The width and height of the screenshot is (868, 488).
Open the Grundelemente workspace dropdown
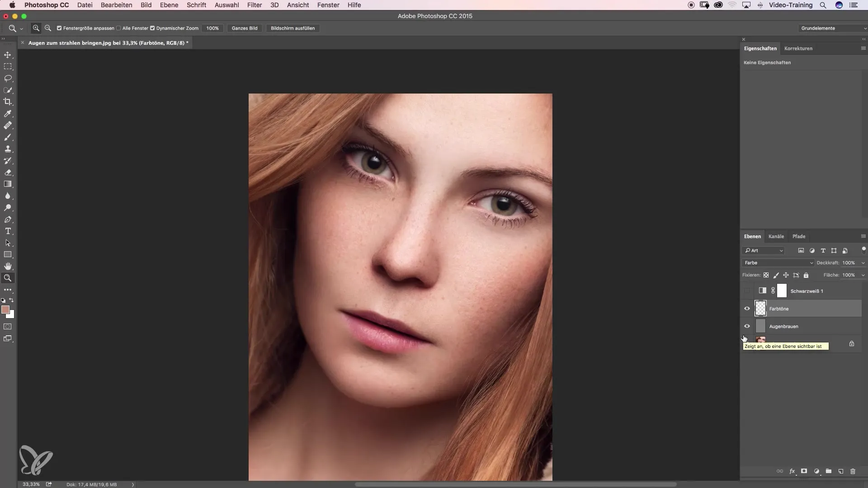pyautogui.click(x=832, y=28)
